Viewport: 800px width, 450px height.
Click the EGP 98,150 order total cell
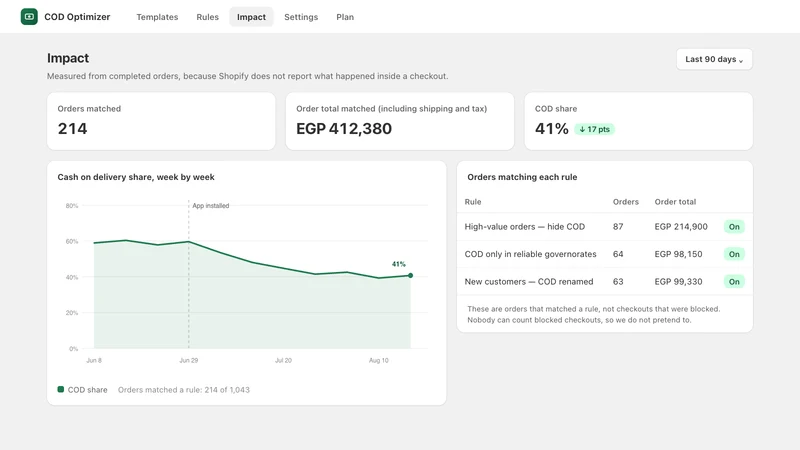coord(679,254)
